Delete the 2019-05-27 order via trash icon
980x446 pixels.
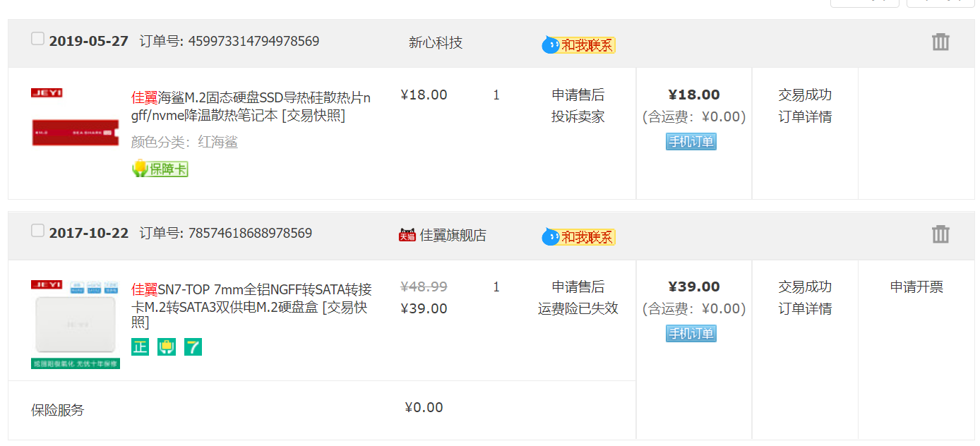pos(940,42)
